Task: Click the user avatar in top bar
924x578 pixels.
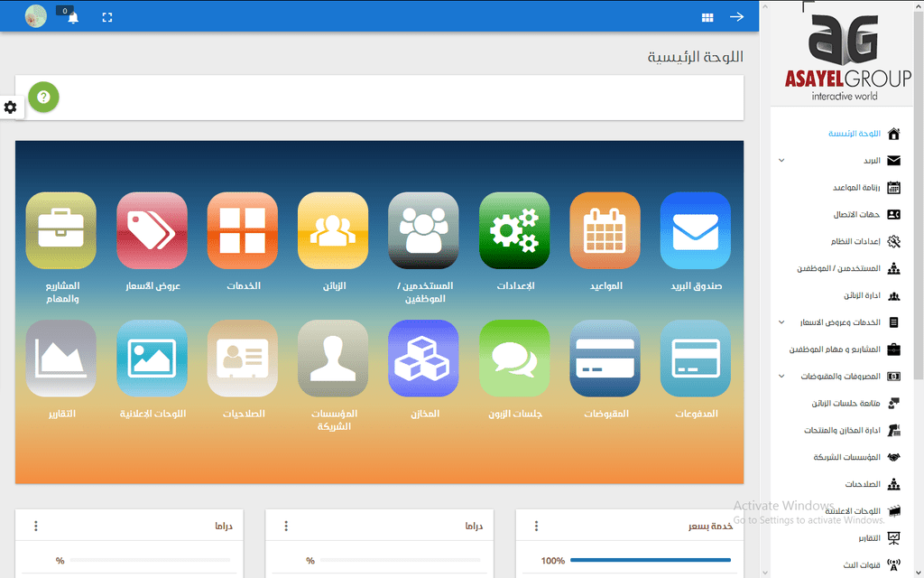Action: pyautogui.click(x=36, y=16)
